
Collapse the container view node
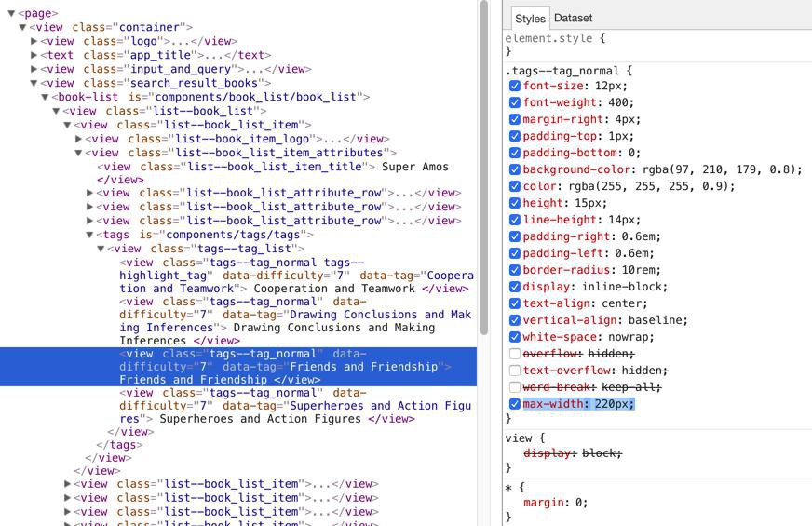tap(22, 27)
